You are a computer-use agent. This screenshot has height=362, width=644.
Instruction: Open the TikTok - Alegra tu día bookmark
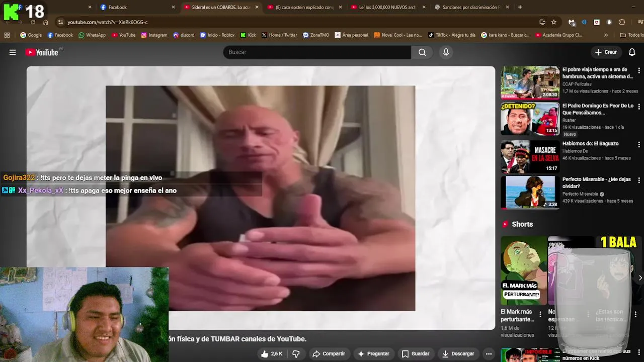(452, 35)
